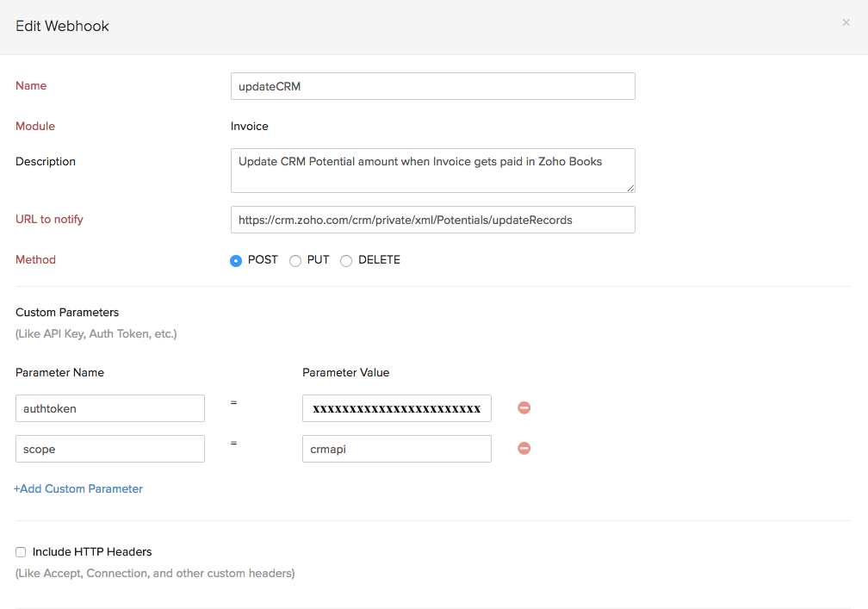Click the Edit Webhook dialog title
This screenshot has width=868, height=609.
tap(62, 26)
